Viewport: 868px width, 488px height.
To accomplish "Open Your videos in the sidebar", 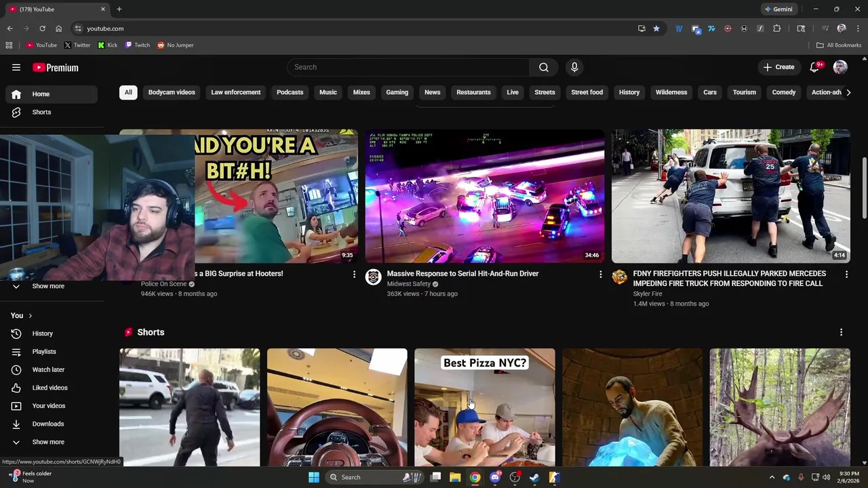I will (52, 406).
